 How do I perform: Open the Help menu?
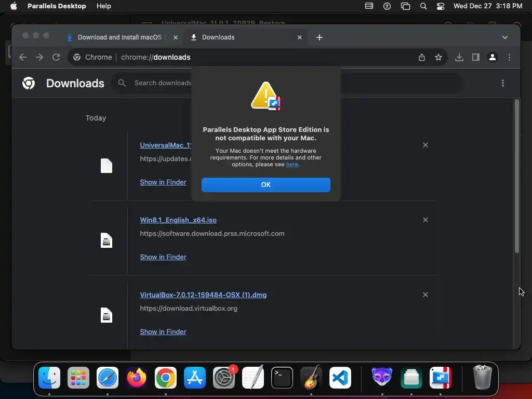pyautogui.click(x=103, y=6)
